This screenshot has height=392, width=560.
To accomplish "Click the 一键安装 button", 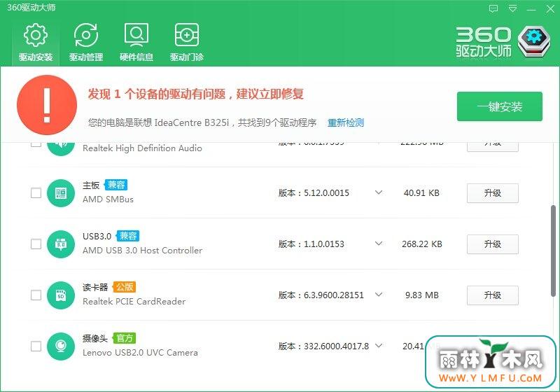I will [x=500, y=106].
